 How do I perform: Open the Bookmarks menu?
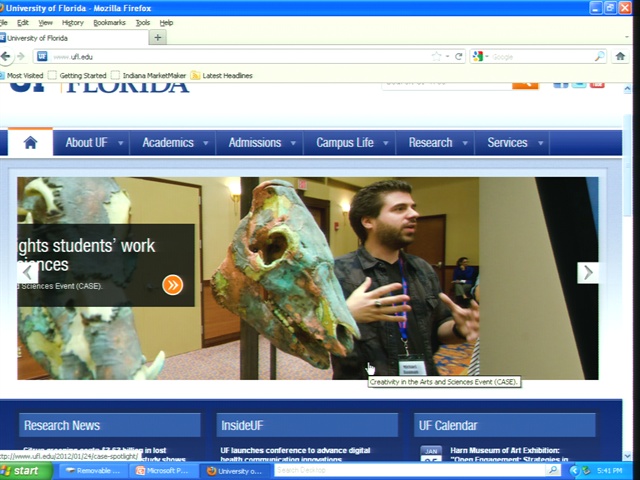tap(109, 23)
